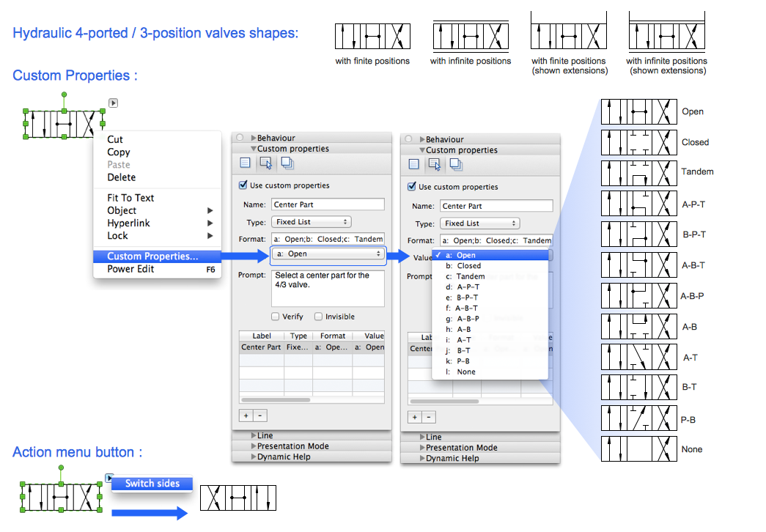766x532 pixels.
Task: Enable the Verify checkbox
Action: click(275, 317)
